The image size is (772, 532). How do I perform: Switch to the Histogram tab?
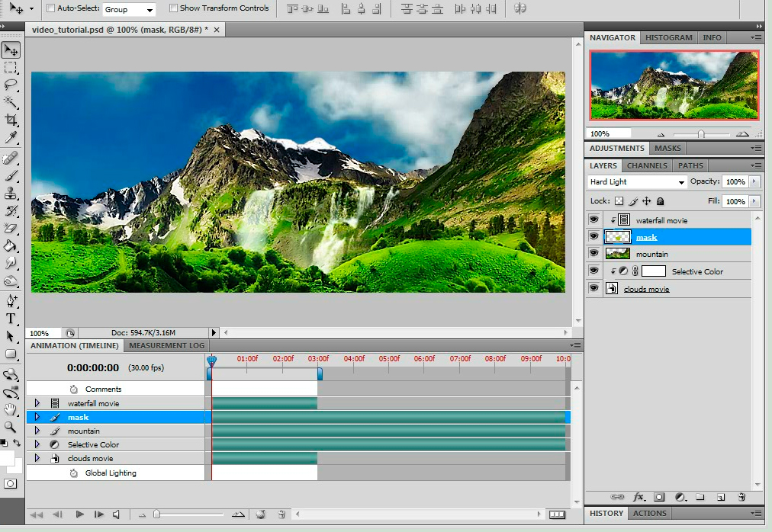click(x=668, y=37)
